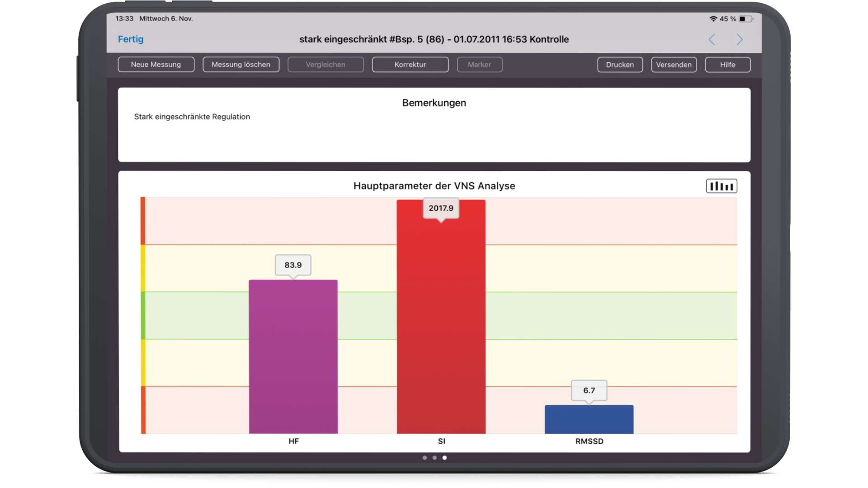
Task: Select the Marker button
Action: 480,65
